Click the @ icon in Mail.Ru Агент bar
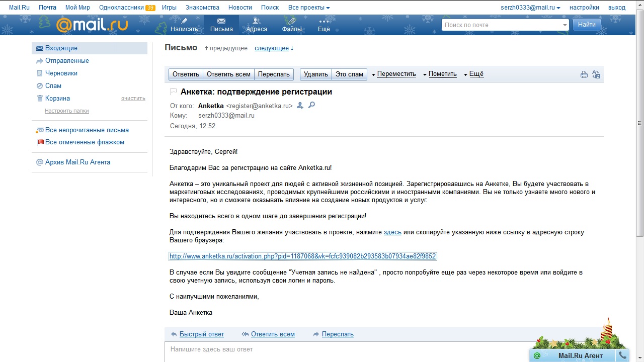 pyautogui.click(x=537, y=355)
